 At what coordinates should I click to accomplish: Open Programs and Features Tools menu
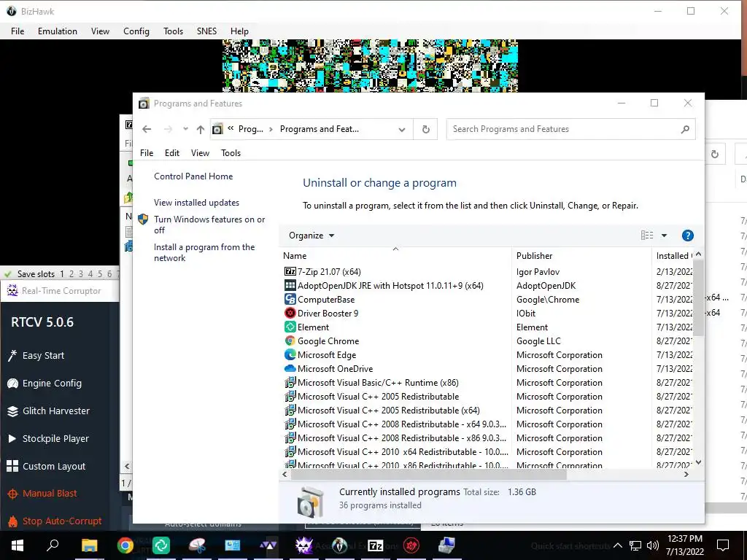(231, 153)
